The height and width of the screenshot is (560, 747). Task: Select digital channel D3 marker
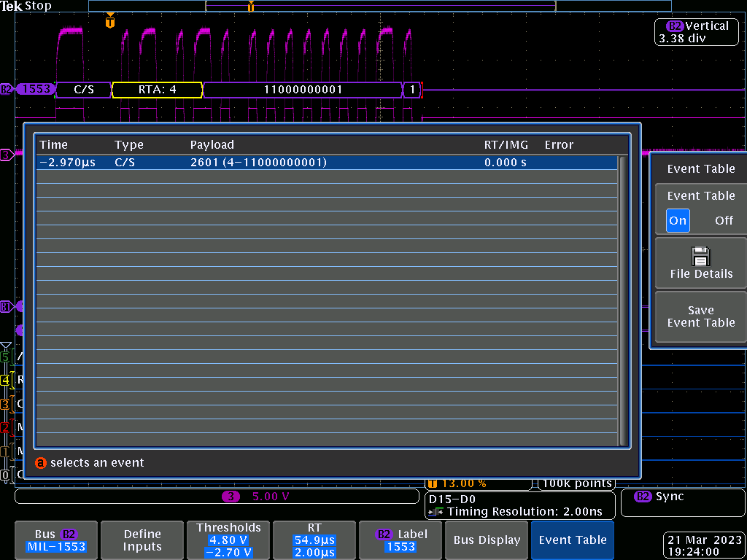(x=5, y=404)
